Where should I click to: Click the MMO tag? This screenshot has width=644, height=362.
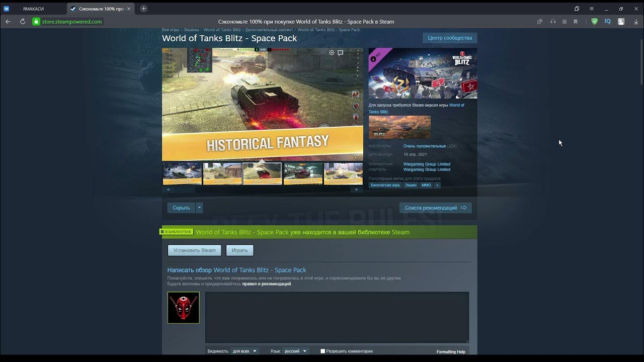coord(426,185)
